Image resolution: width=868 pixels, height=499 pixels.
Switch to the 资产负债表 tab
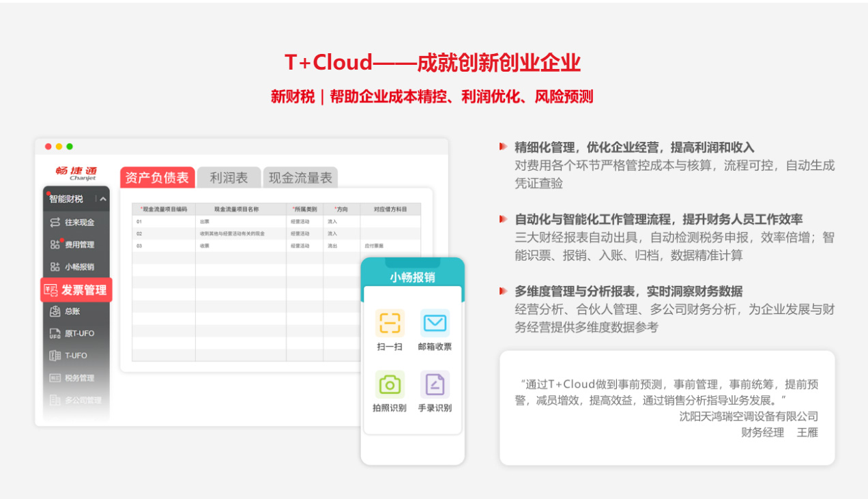158,177
